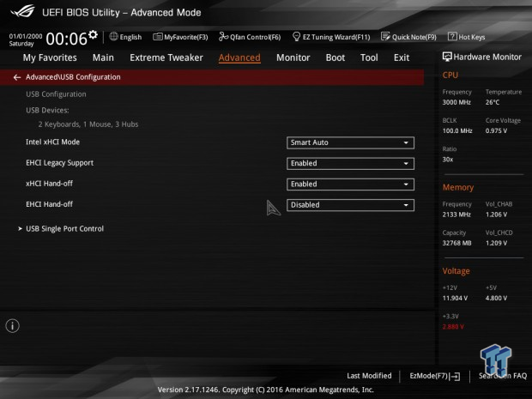Click the back arrow in breadcrumb bar
Screen dimensions: 532x399
17,77
